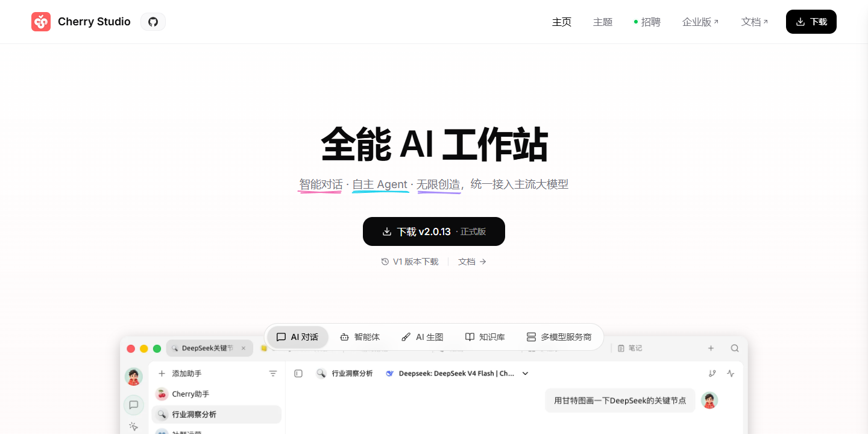
Task: Open the 主页 nav item
Action: click(x=562, y=22)
